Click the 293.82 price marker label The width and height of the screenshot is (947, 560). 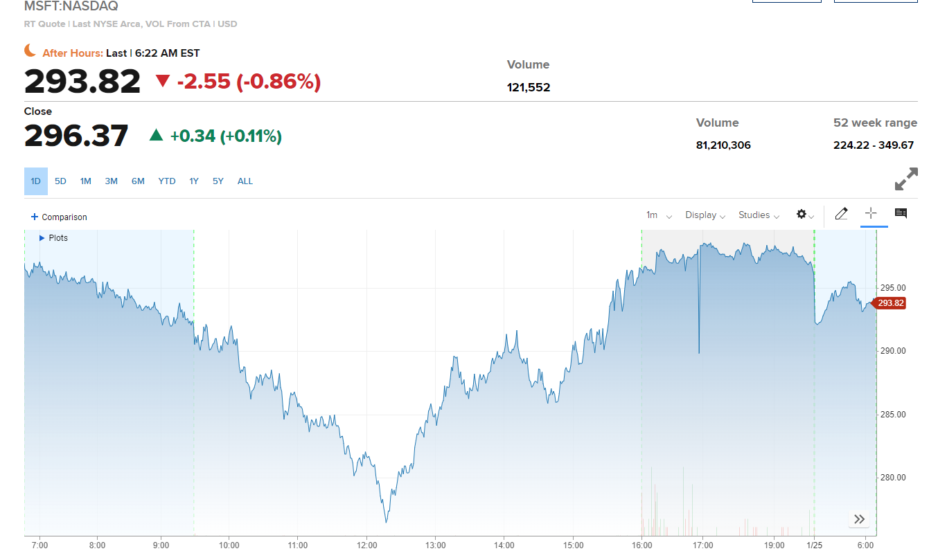coord(889,303)
